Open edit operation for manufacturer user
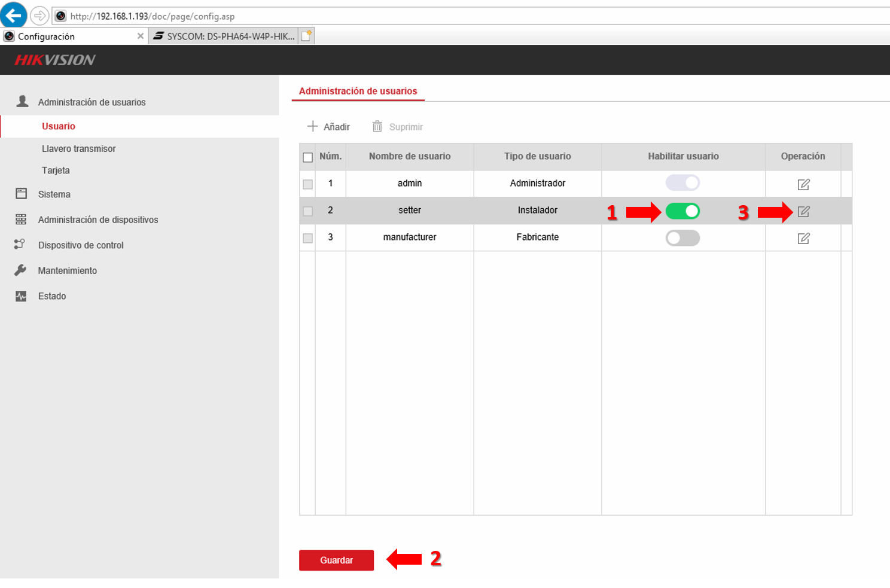The image size is (890, 588). click(x=803, y=238)
